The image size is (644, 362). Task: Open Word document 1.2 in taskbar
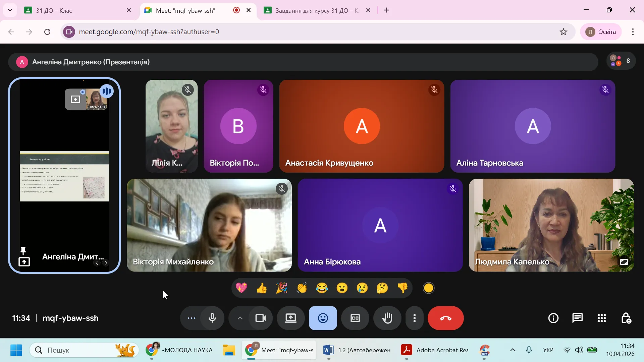point(357,350)
